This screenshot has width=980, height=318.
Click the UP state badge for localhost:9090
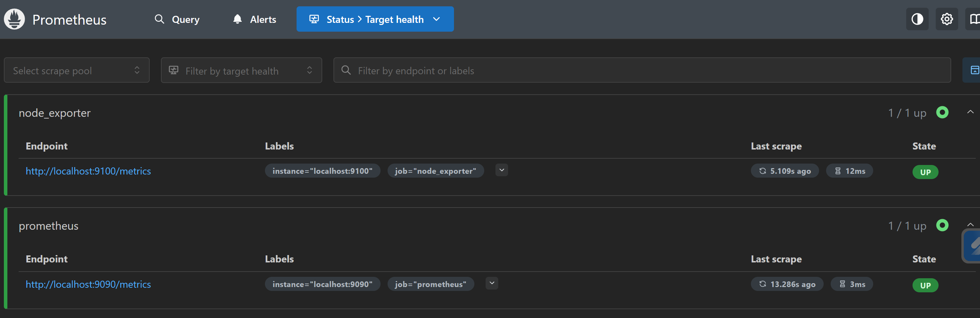coord(925,285)
